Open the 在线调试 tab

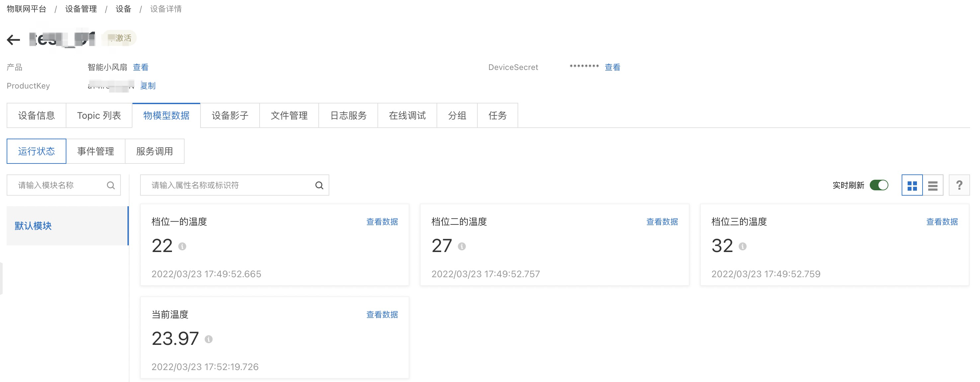[407, 115]
